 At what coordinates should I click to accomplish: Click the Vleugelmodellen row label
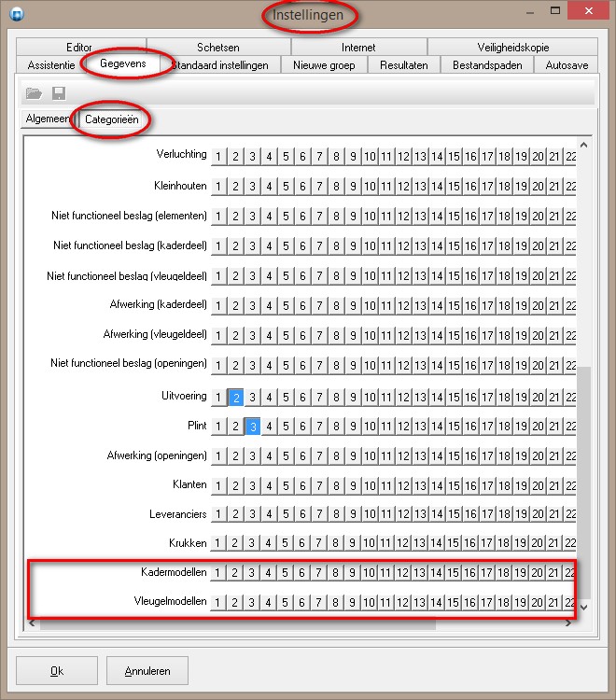point(170,601)
